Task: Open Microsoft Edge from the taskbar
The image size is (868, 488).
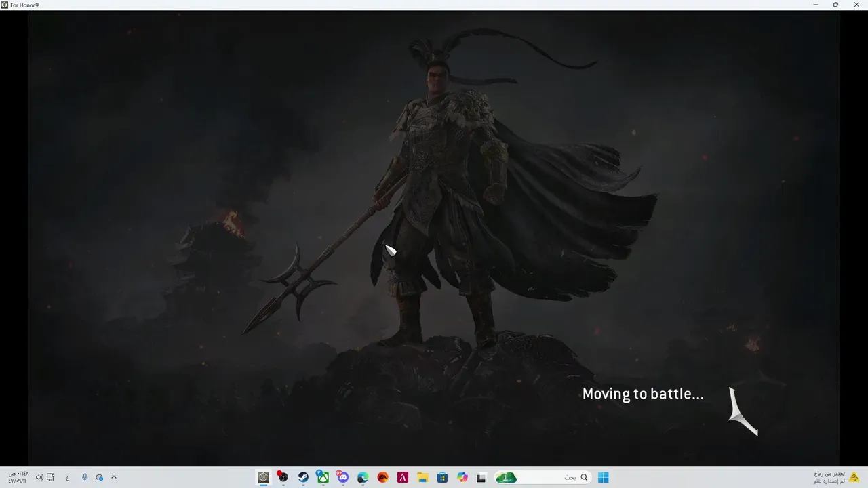Action: point(363,477)
